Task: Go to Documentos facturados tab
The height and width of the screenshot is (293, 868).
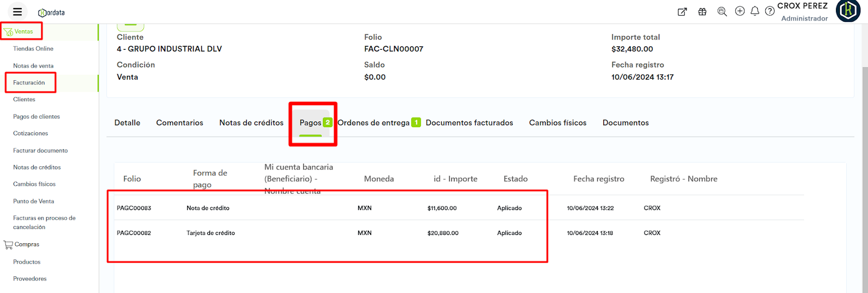Action: tap(469, 123)
